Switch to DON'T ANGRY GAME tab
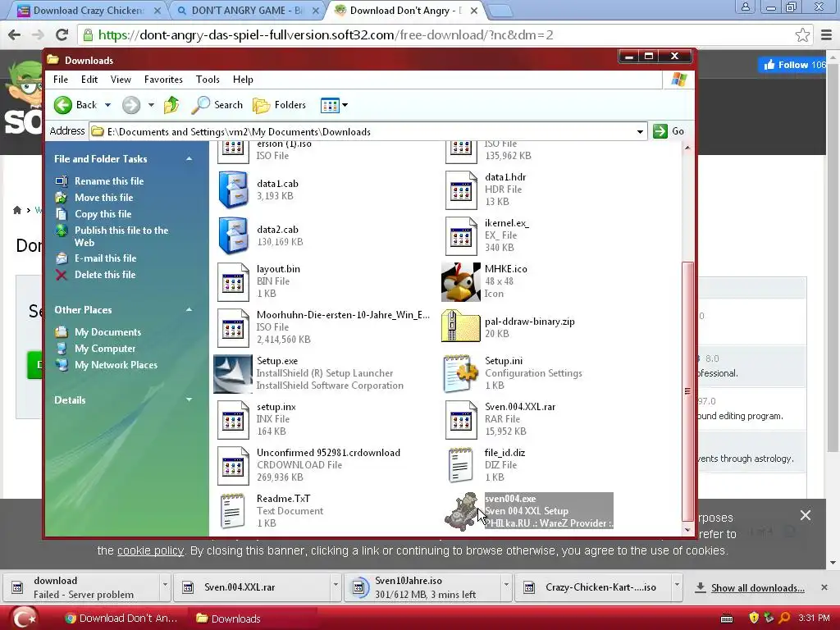 tap(249, 10)
